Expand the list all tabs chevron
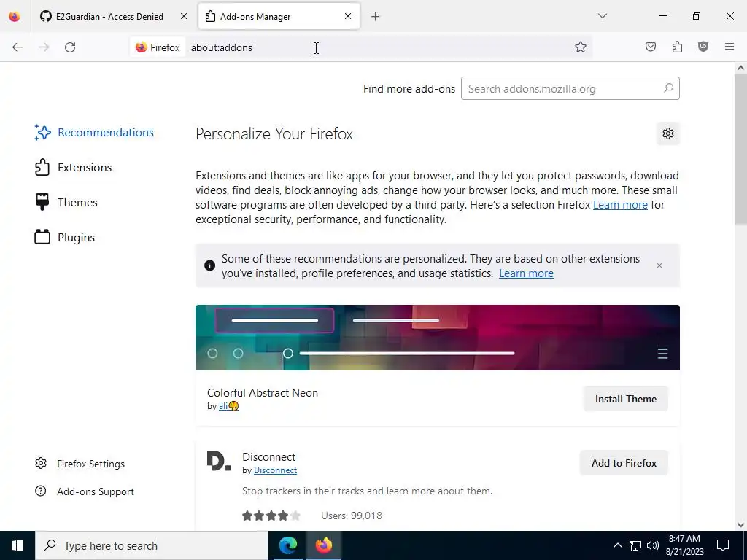Screen dimensions: 747x560 (x=602, y=16)
